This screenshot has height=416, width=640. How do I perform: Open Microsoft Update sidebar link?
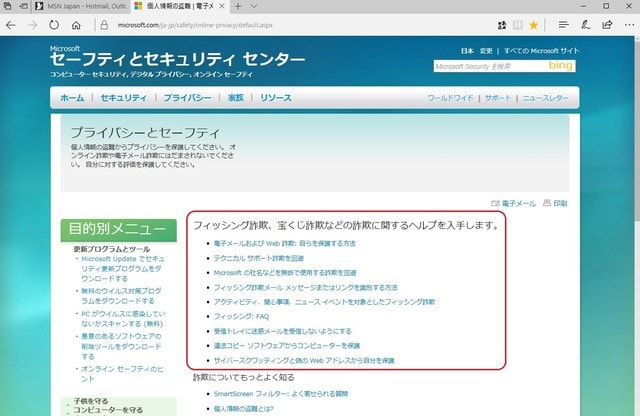pos(122,269)
